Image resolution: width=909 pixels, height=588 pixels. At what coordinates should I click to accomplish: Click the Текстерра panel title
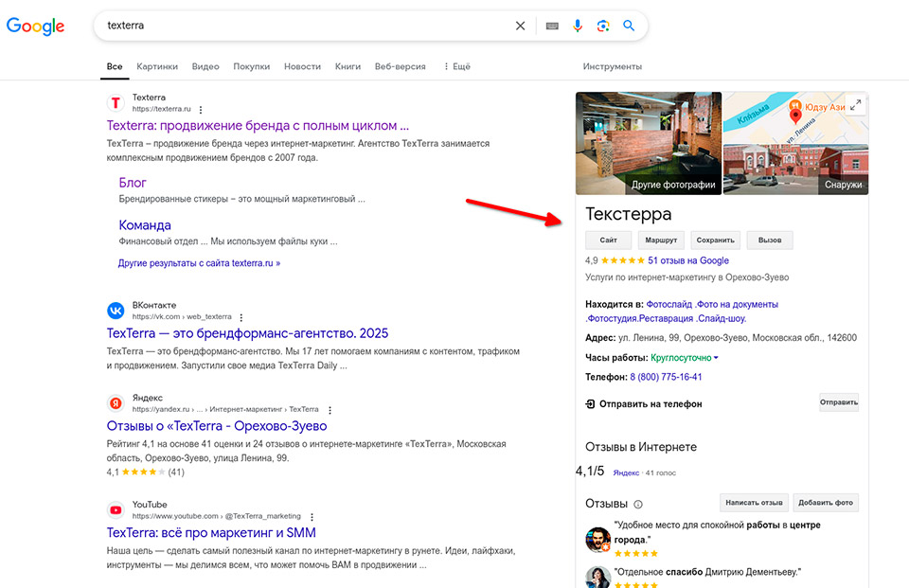coord(629,214)
